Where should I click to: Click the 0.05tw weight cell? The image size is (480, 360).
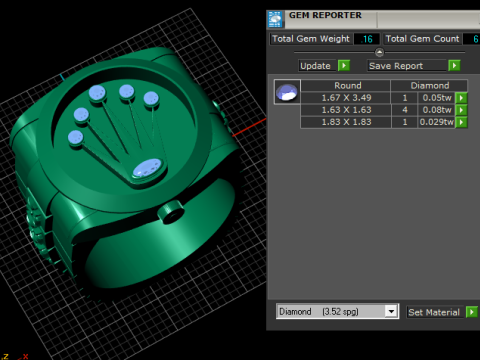[x=437, y=98]
